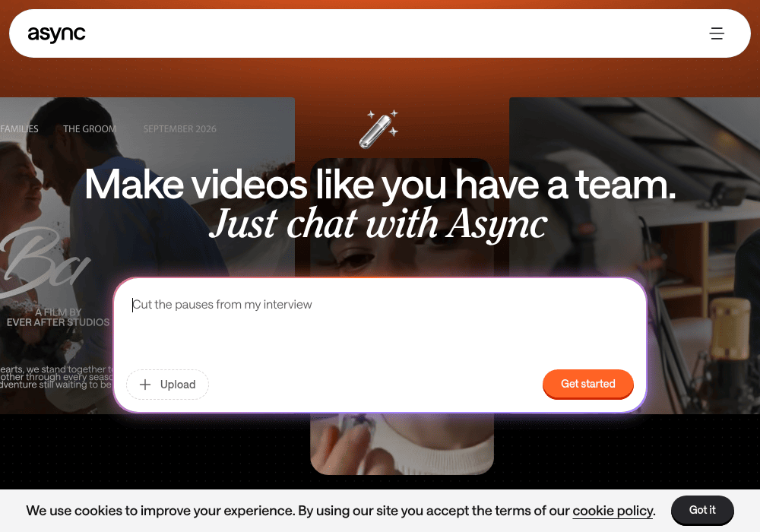
Task: Click the FAMILIES caption text
Action: point(19,129)
